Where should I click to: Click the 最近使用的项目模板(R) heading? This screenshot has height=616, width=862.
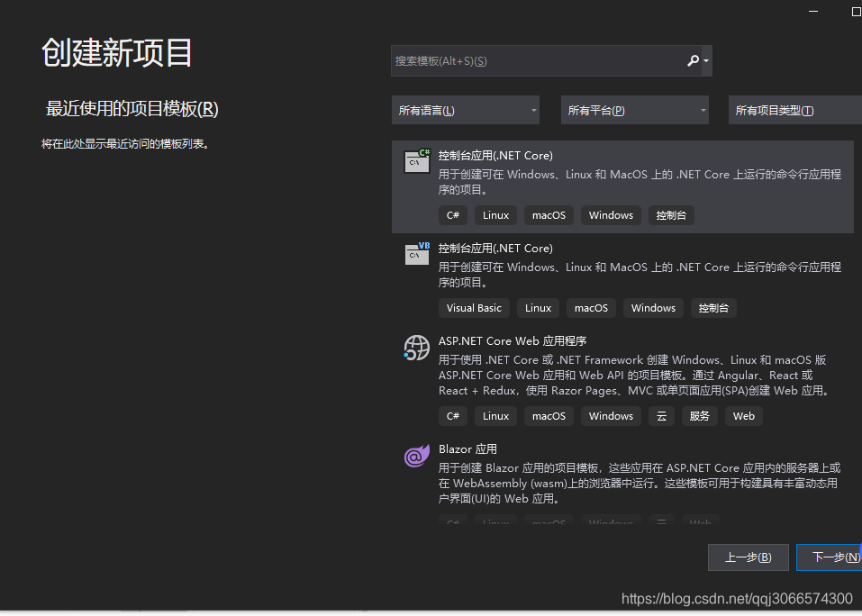click(132, 109)
